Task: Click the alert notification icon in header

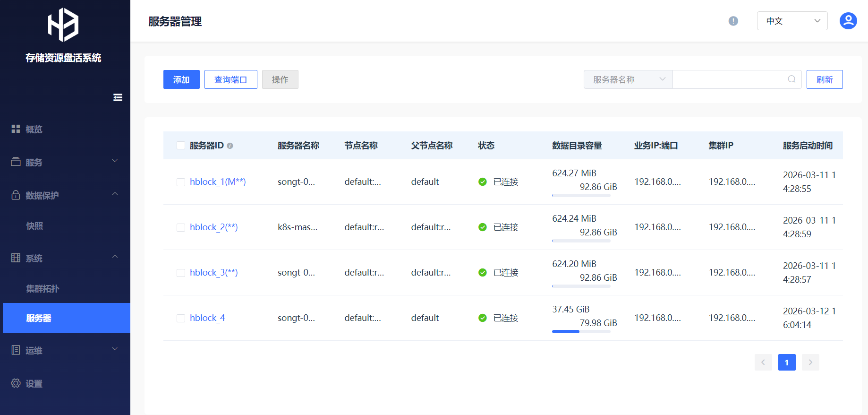Action: pos(733,21)
